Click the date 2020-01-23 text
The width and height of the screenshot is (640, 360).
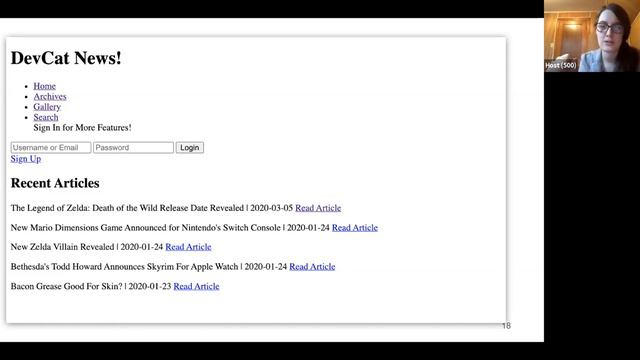pyautogui.click(x=150, y=286)
